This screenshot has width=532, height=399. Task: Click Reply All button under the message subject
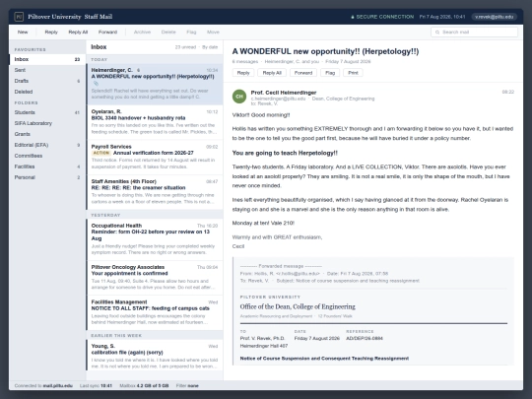click(x=272, y=73)
